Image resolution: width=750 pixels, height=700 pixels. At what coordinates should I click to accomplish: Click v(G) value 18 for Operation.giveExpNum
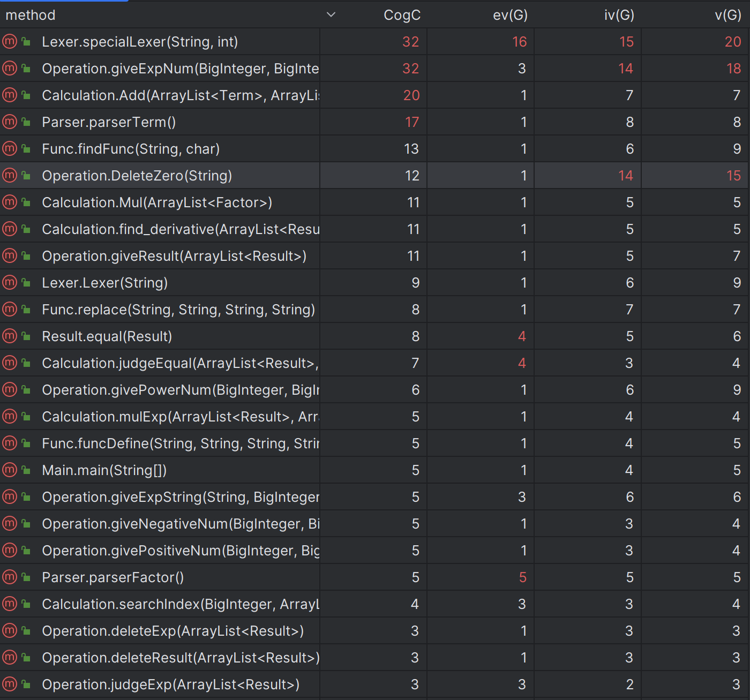734,69
